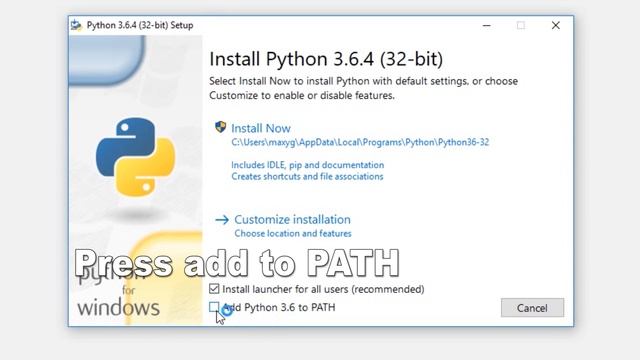Click the Cancel button
The height and width of the screenshot is (360, 640).
(x=532, y=308)
